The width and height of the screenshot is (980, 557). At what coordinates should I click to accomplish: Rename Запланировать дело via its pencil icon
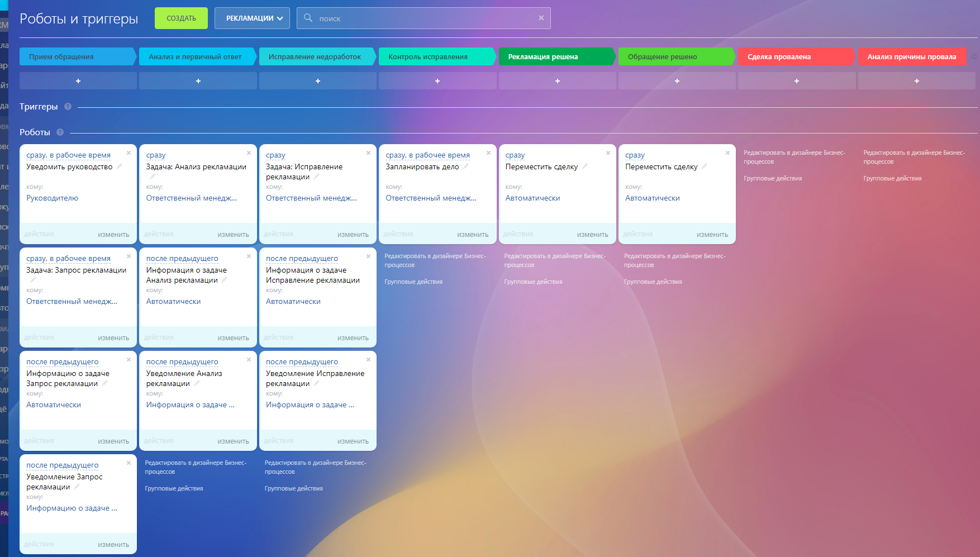point(465,166)
